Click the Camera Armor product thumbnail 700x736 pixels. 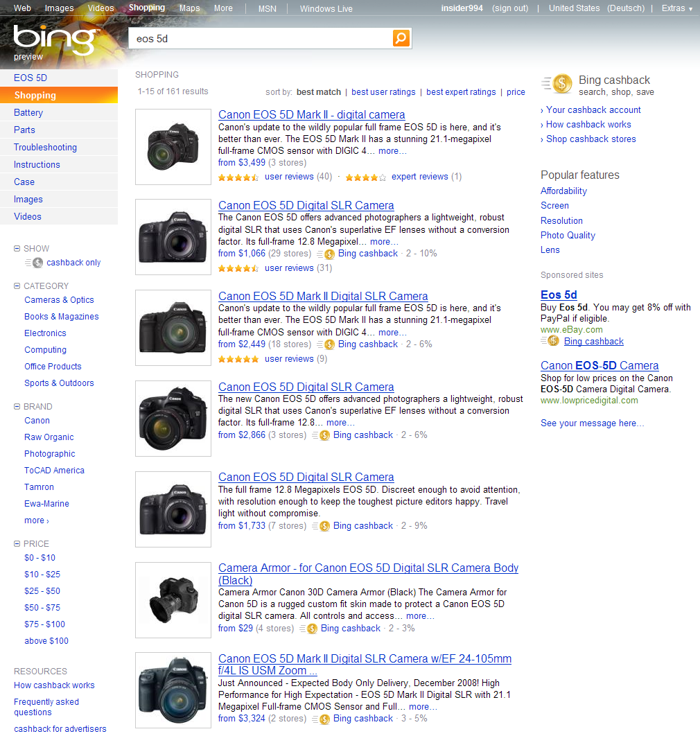173,600
